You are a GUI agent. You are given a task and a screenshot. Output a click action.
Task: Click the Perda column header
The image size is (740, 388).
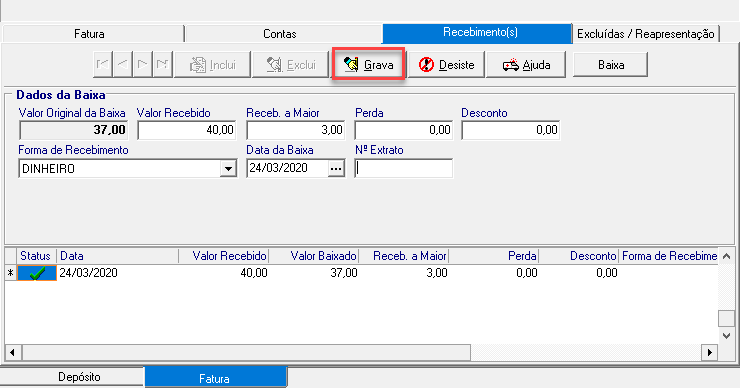coord(494,256)
